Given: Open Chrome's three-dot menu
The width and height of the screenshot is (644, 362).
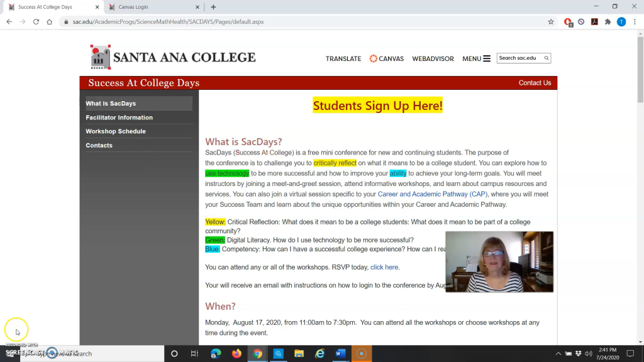Looking at the screenshot, I should pyautogui.click(x=634, y=21).
